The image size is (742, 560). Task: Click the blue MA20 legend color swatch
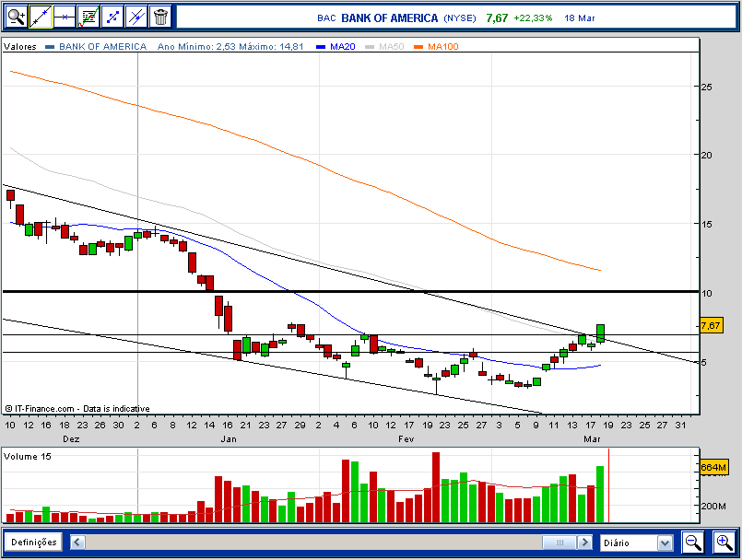tap(321, 47)
